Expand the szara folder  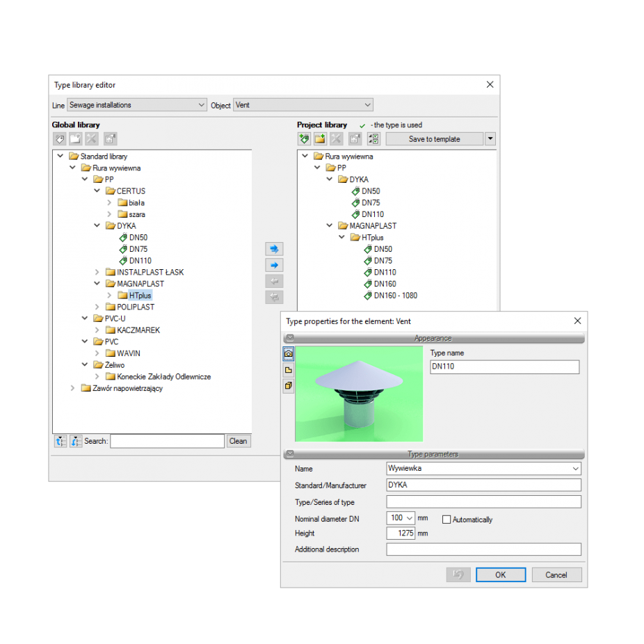coord(109,214)
